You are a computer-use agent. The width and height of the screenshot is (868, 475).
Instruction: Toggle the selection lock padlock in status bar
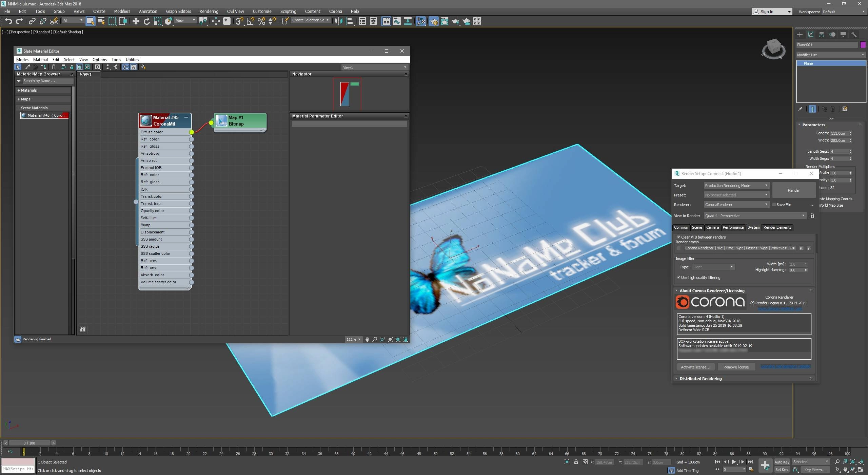click(576, 462)
